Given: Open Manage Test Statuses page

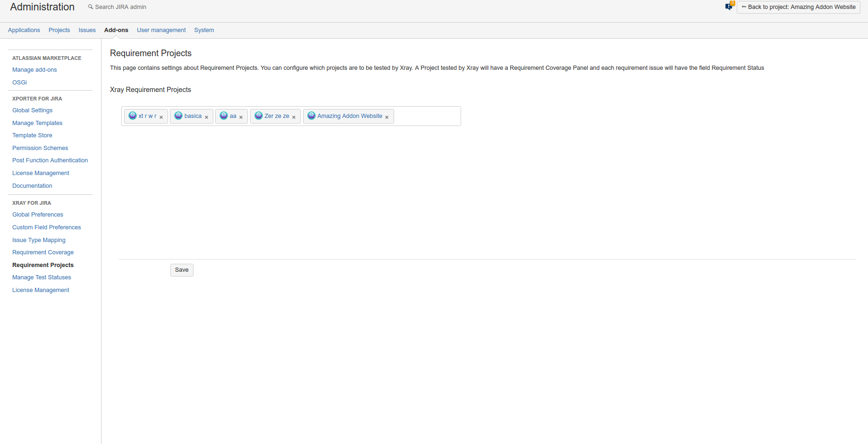Looking at the screenshot, I should [42, 277].
